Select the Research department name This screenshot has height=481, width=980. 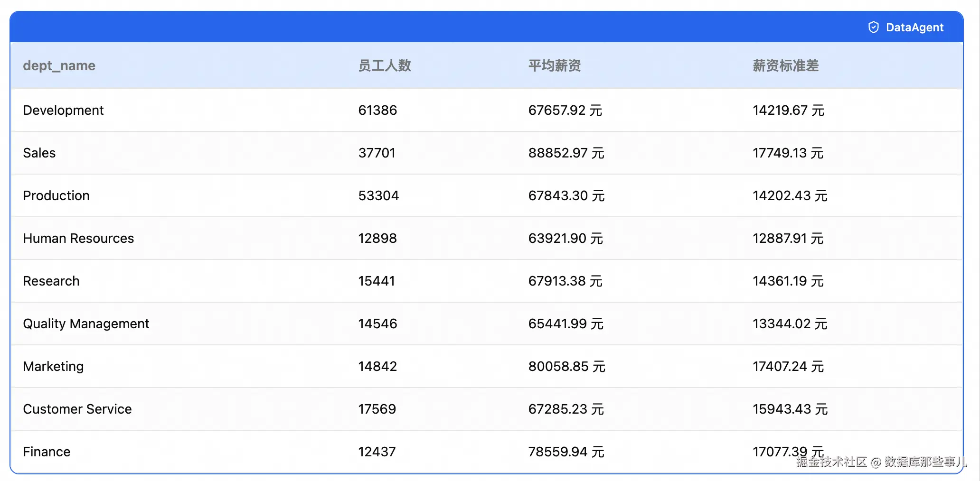tap(51, 281)
